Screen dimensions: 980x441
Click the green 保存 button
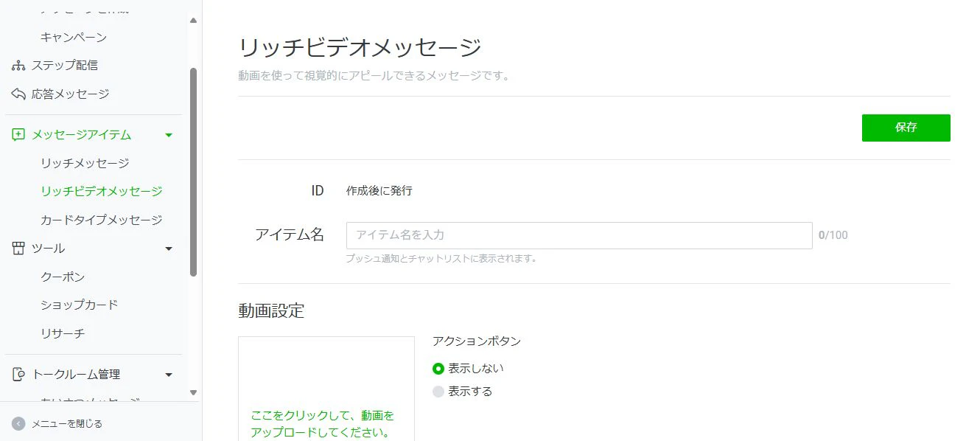(906, 128)
